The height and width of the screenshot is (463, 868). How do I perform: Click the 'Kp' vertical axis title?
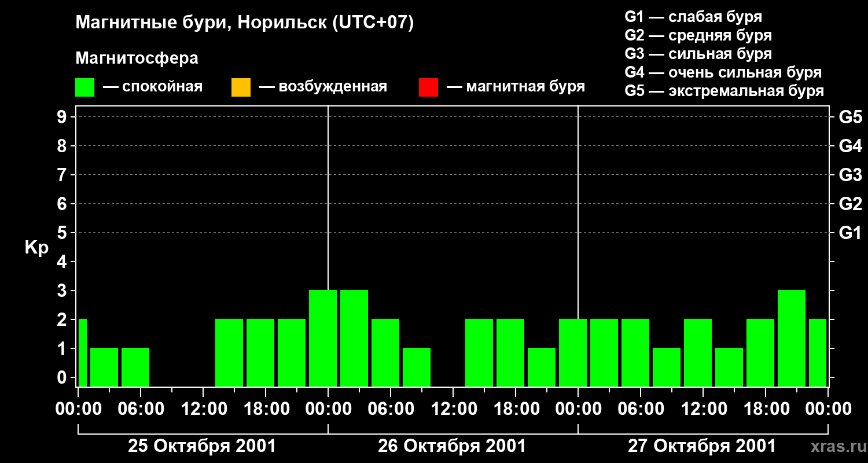pos(36,248)
